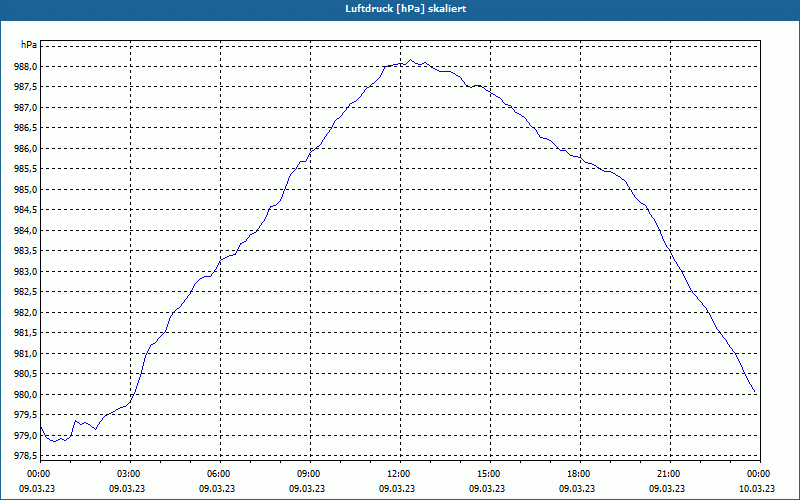Image resolution: width=800 pixels, height=500 pixels.
Task: Click the 987,0 value on the axis
Action: tap(26, 108)
